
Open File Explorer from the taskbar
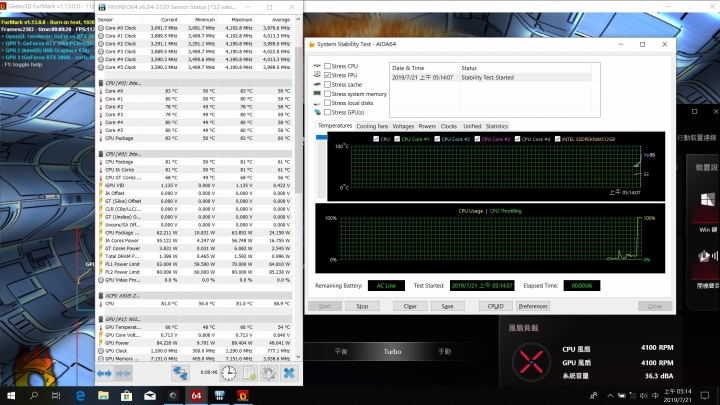click(x=103, y=395)
